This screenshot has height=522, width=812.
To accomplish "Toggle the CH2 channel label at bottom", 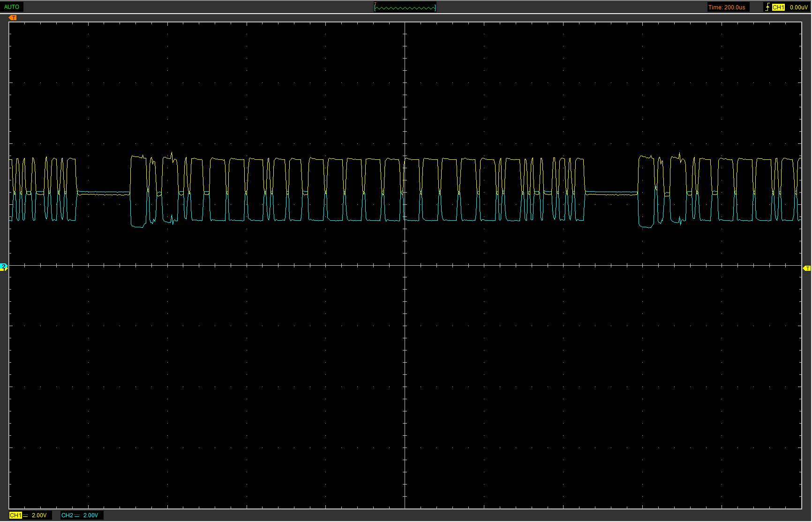I will pos(67,515).
